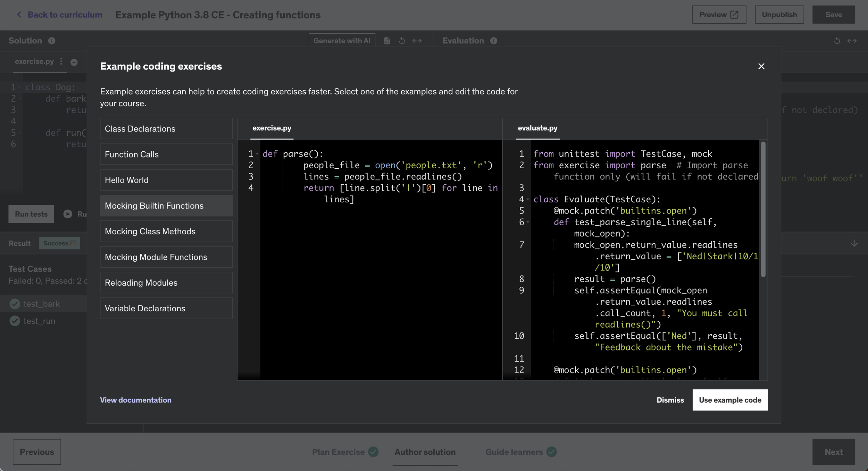Fold the test_parse_single_line function block
The image size is (868, 471).
(x=528, y=222)
